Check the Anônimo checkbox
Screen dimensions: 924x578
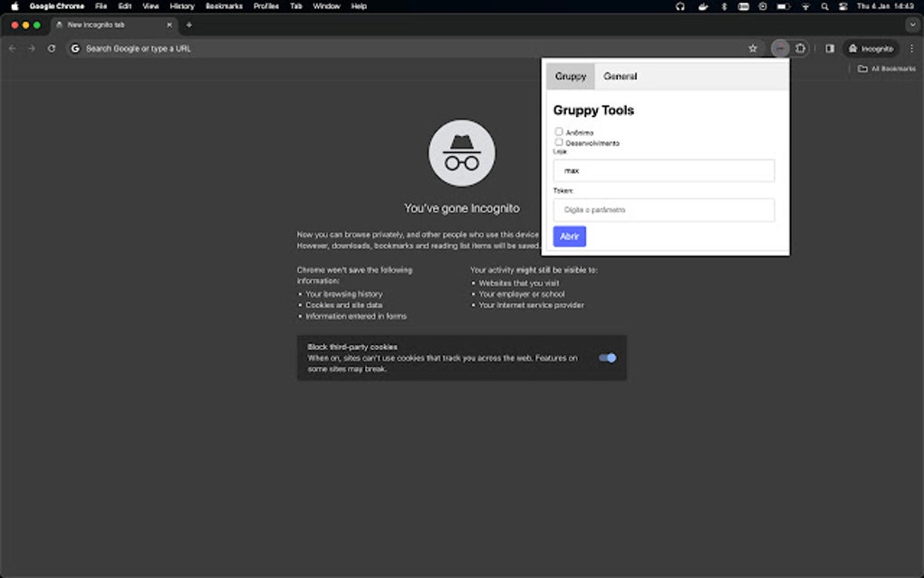(559, 131)
